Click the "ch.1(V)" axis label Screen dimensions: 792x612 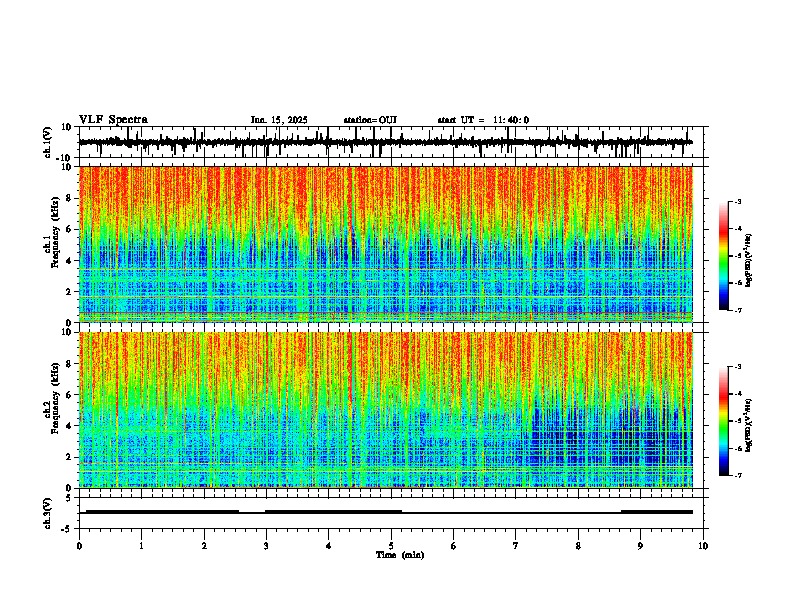click(47, 142)
